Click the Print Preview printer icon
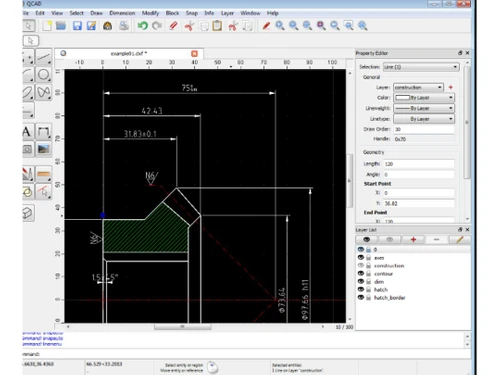 pos(124,26)
